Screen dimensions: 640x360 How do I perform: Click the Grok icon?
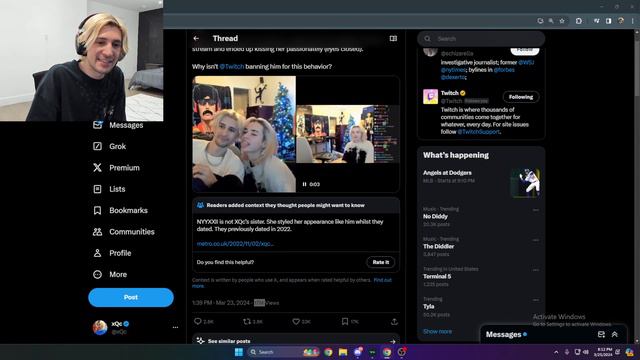tap(97, 146)
